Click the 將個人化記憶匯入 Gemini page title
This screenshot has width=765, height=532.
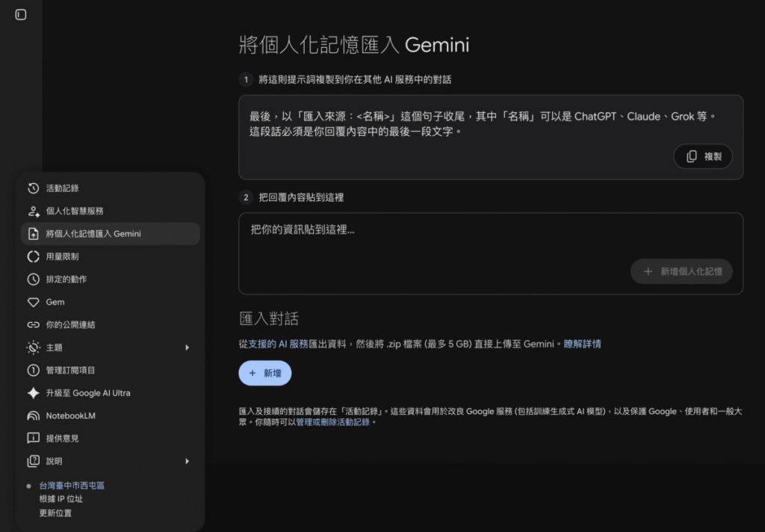click(x=354, y=45)
